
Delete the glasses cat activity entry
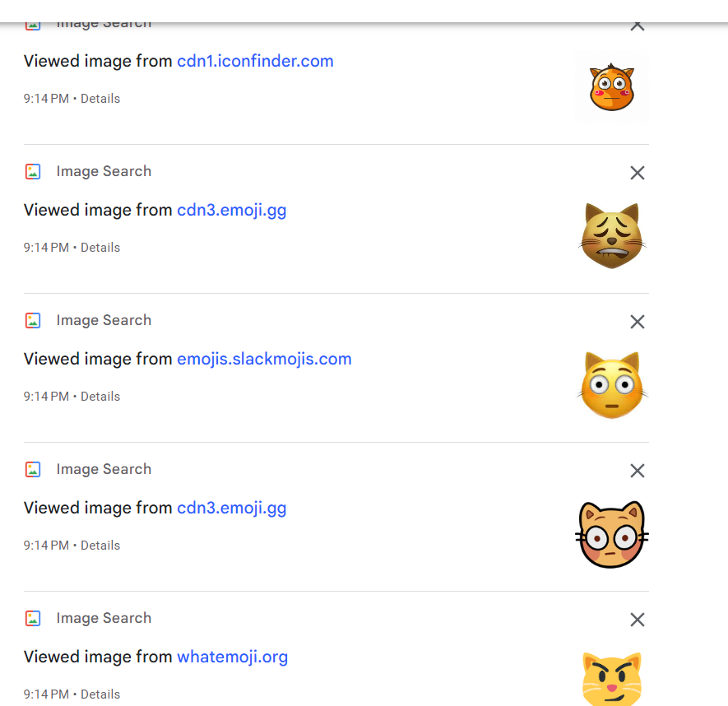pyautogui.click(x=637, y=471)
